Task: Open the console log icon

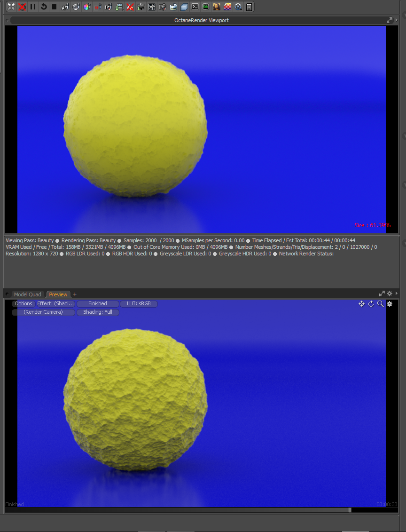Action: pos(195,7)
